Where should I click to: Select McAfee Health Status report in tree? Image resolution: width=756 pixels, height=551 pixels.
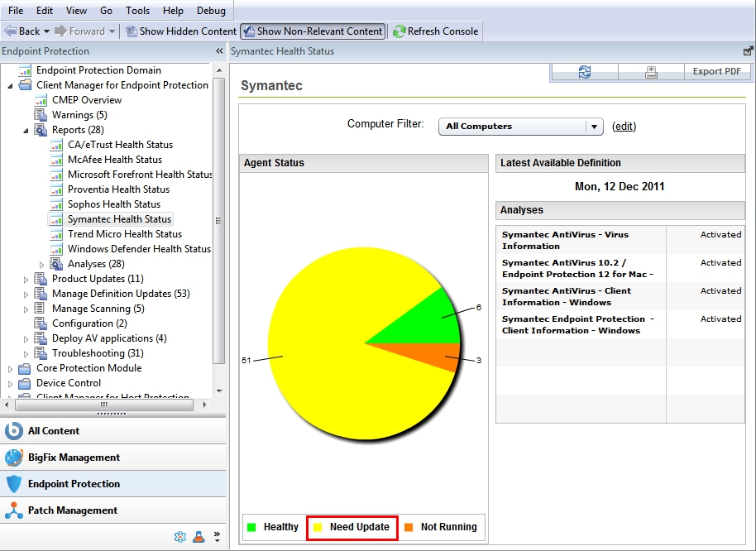pyautogui.click(x=114, y=160)
